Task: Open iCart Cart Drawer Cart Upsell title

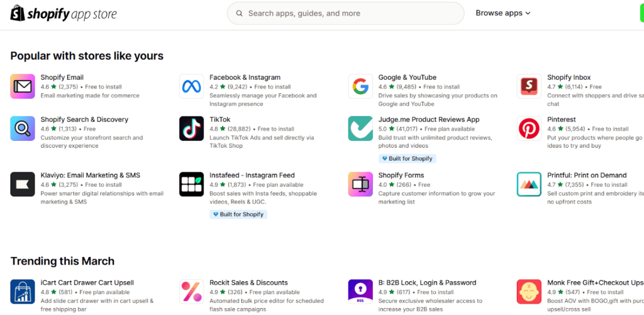Action: point(87,282)
